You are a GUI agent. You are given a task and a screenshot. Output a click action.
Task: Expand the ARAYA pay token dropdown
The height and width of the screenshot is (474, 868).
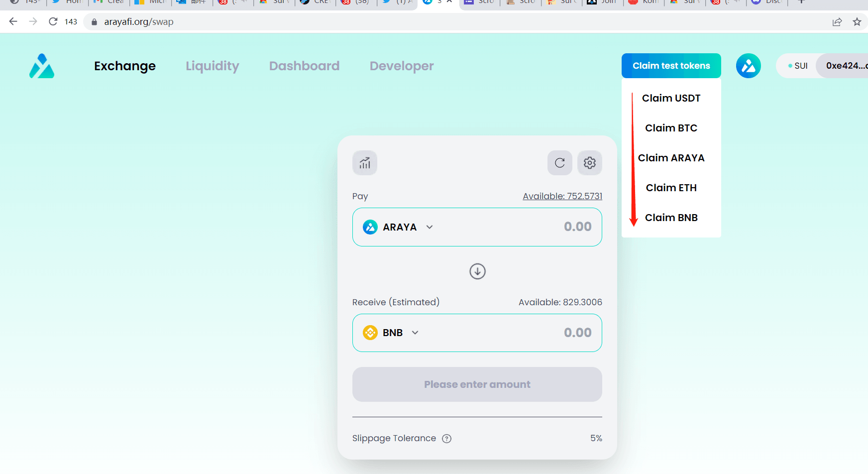pyautogui.click(x=430, y=227)
